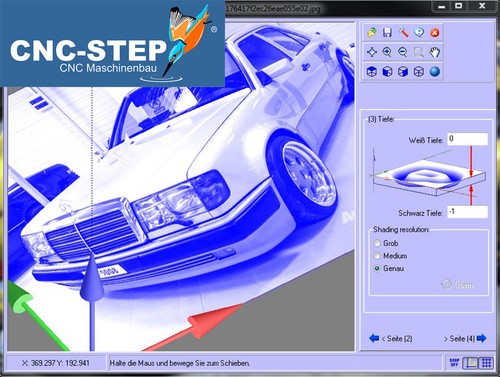500x377 pixels.
Task: Switch to left-face view cube icon
Action: pyautogui.click(x=387, y=71)
